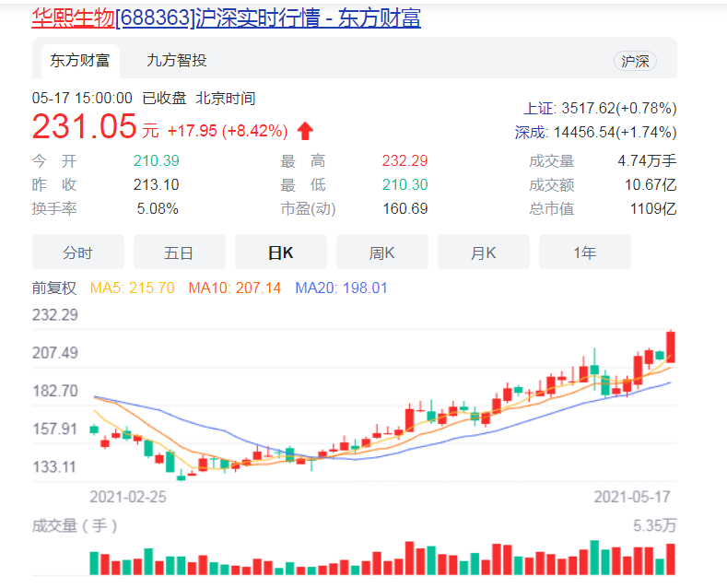Viewport: 727px width, 588px height.
Task: Click the 最高 value 232.29
Action: click(405, 161)
